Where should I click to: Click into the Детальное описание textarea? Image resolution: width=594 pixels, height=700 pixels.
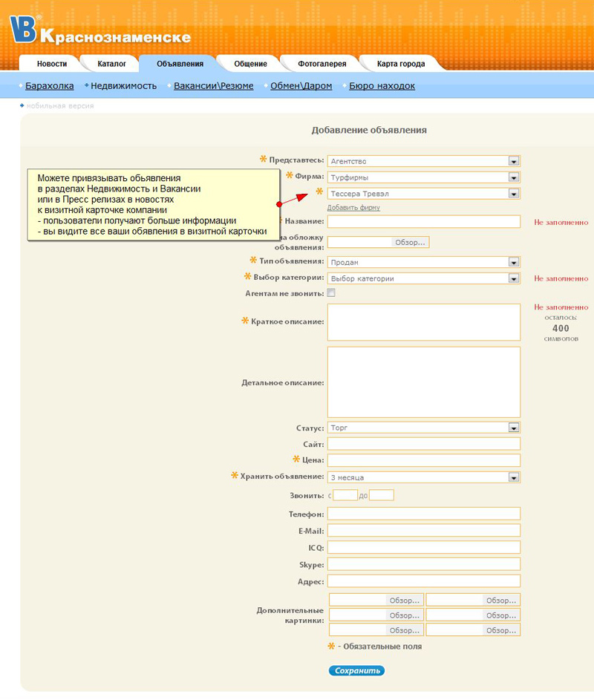tap(424, 382)
